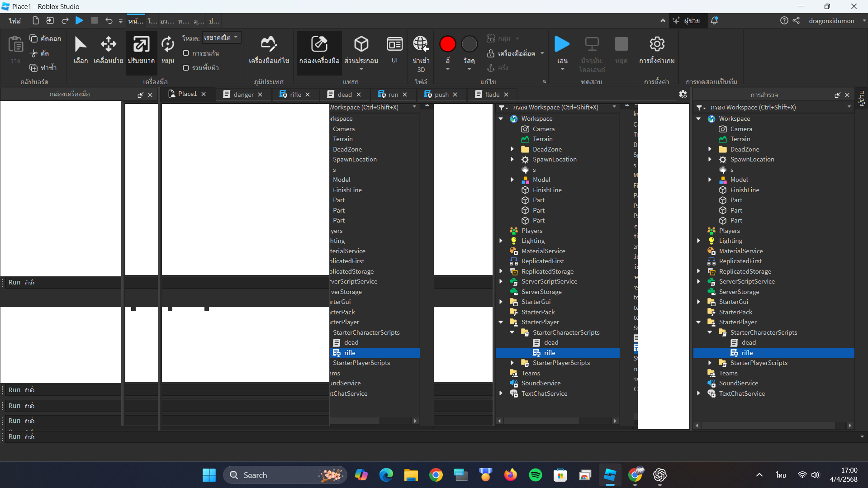Close the danger script tab
This screenshot has height=488, width=868.
pos(260,94)
